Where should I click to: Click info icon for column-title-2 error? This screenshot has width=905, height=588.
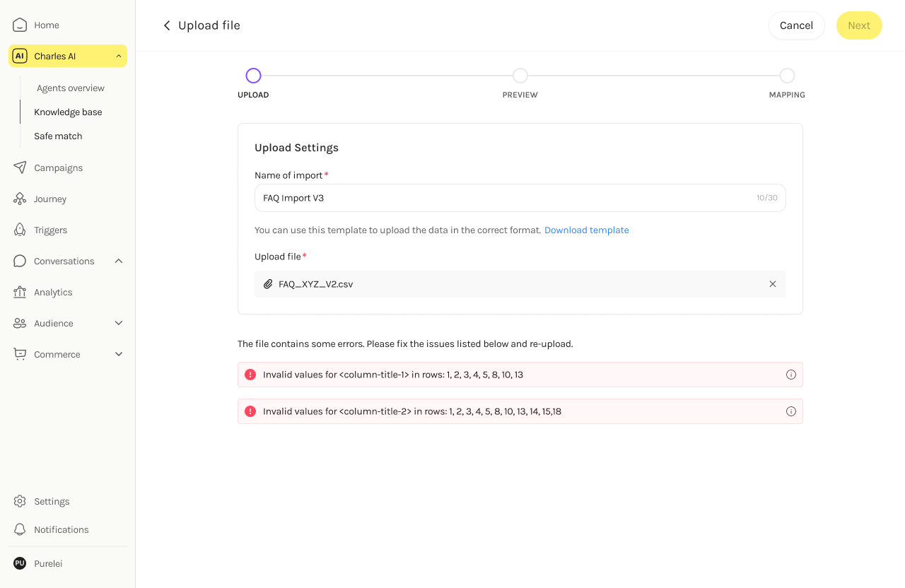[791, 411]
